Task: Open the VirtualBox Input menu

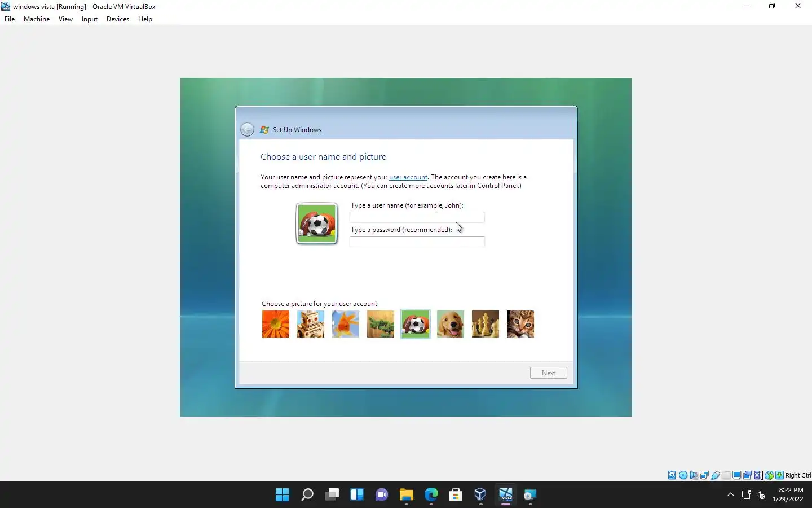Action: pos(90,19)
